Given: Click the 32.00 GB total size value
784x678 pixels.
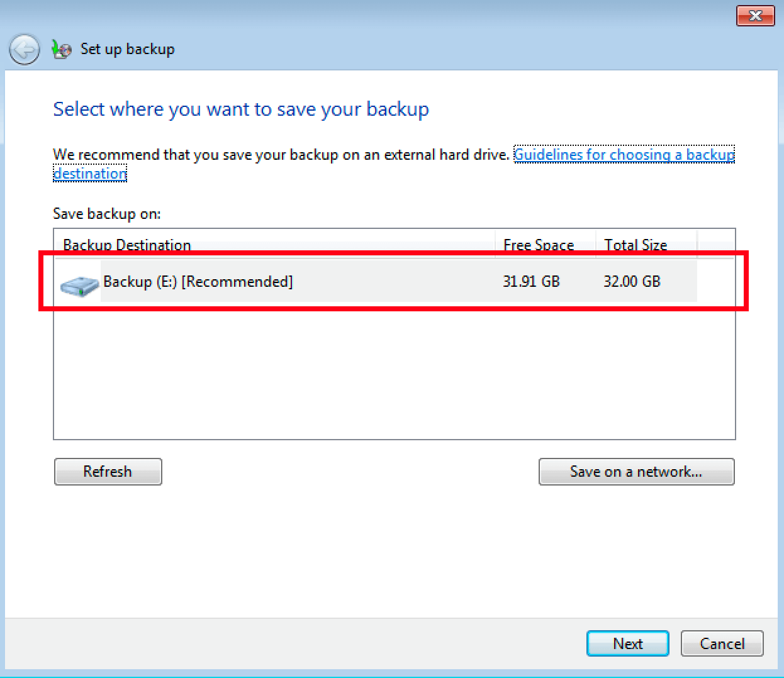Looking at the screenshot, I should click(x=632, y=282).
